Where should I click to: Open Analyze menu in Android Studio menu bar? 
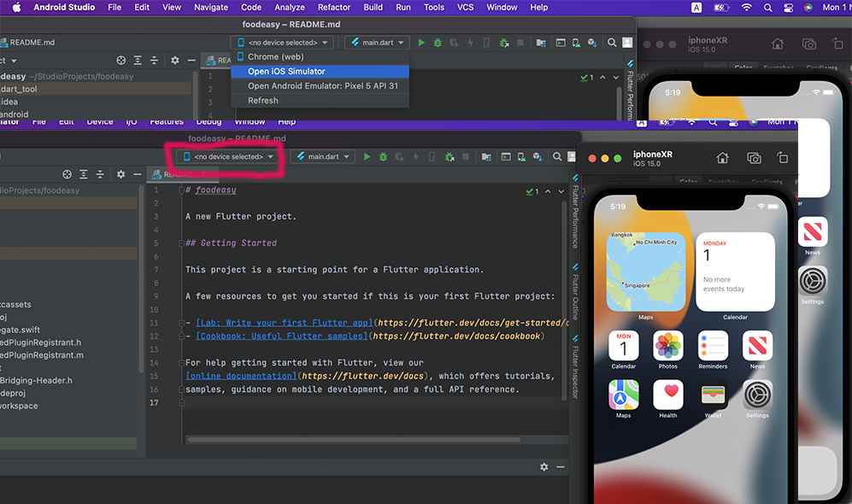(290, 7)
